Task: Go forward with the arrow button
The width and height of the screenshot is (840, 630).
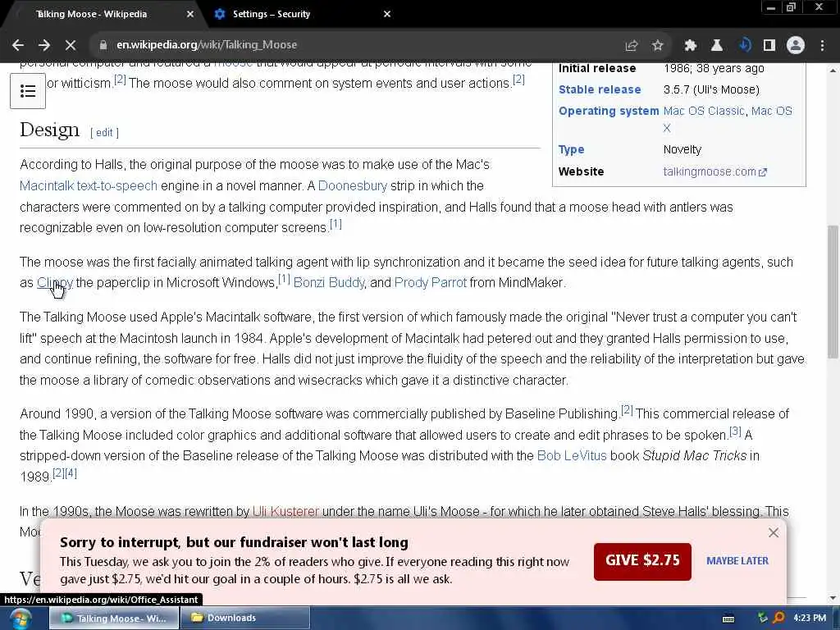Action: coord(44,45)
